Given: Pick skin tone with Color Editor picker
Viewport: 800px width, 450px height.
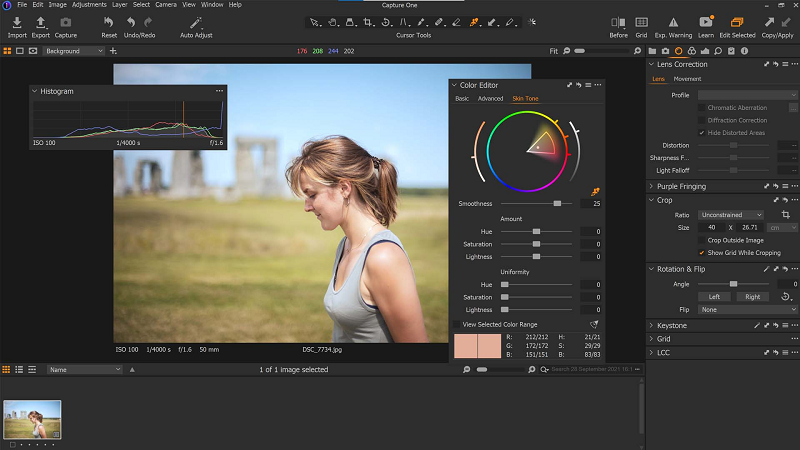Looking at the screenshot, I should [595, 192].
